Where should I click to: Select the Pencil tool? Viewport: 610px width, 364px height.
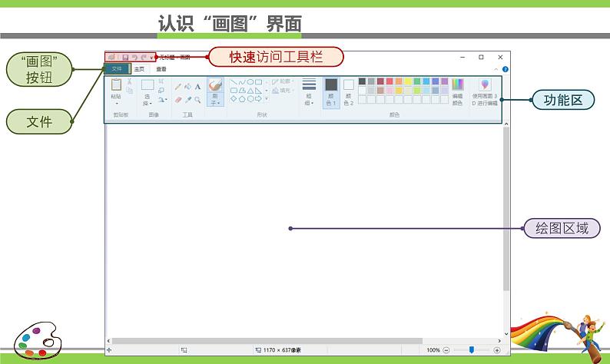pos(178,86)
